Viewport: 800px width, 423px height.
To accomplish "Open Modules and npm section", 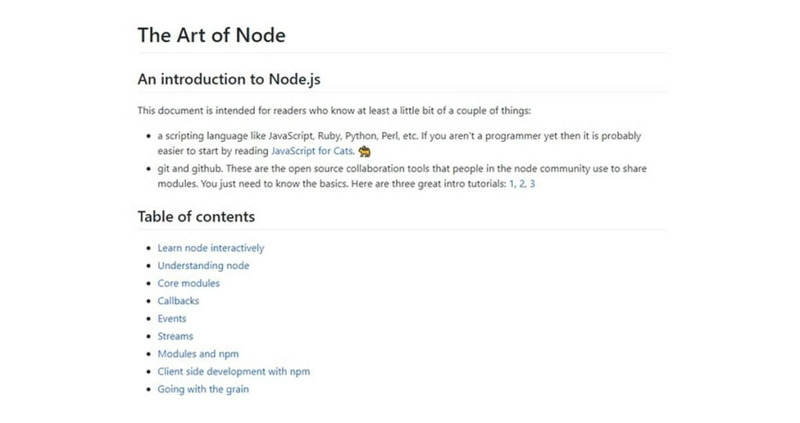I will [x=198, y=354].
